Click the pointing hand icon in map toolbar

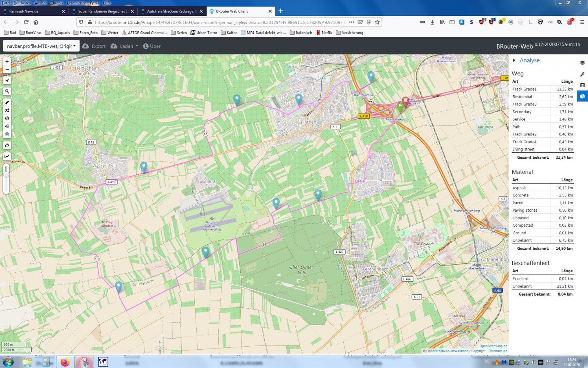pos(7,145)
